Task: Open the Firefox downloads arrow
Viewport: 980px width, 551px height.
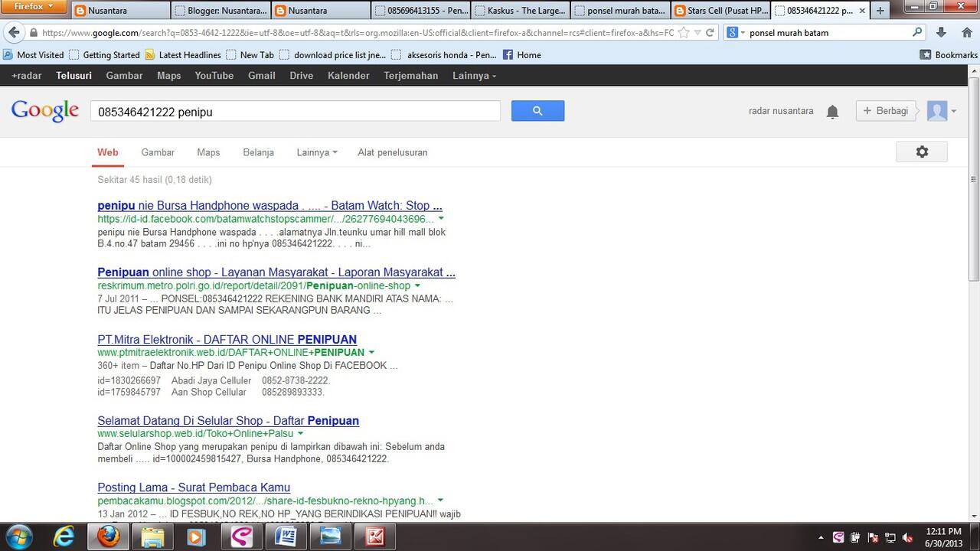Action: click(x=942, y=33)
